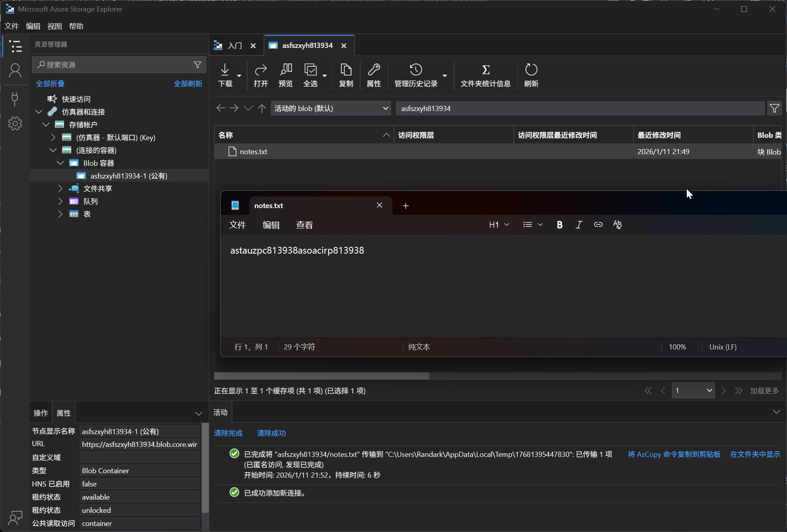Toggle italic formatting in Notepad
The width and height of the screenshot is (787, 532).
579,225
